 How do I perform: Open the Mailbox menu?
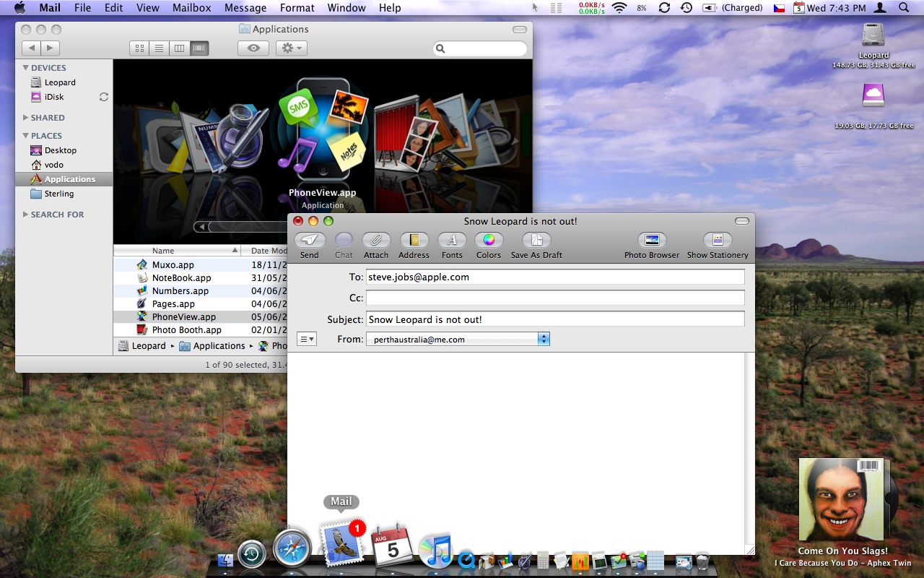191,8
